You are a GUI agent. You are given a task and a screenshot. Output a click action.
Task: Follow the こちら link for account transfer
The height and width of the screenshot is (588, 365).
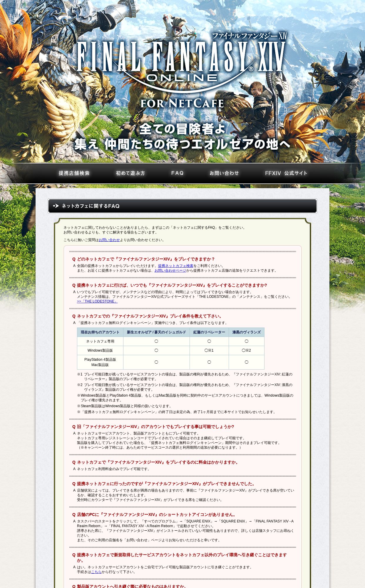pyautogui.click(x=96, y=572)
